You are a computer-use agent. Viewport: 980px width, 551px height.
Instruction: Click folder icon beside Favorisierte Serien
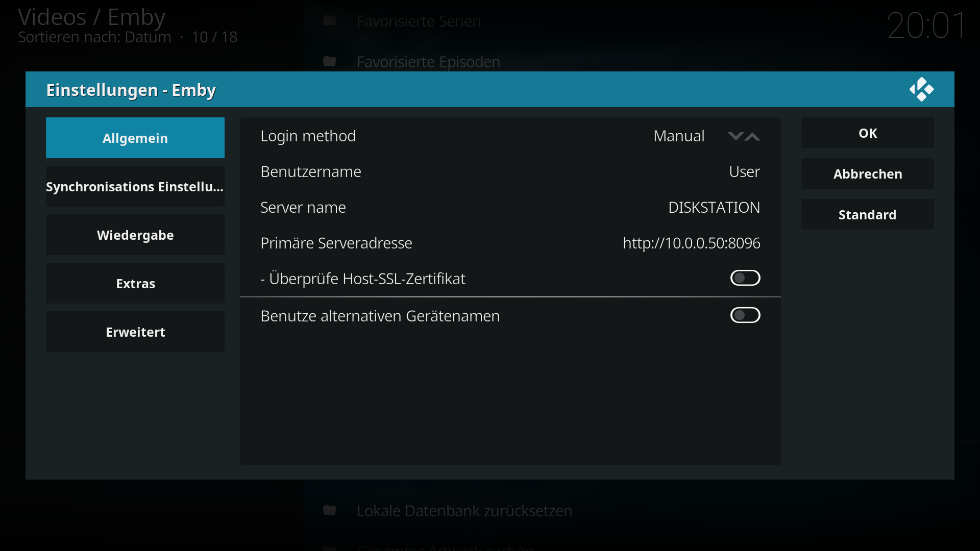(330, 21)
